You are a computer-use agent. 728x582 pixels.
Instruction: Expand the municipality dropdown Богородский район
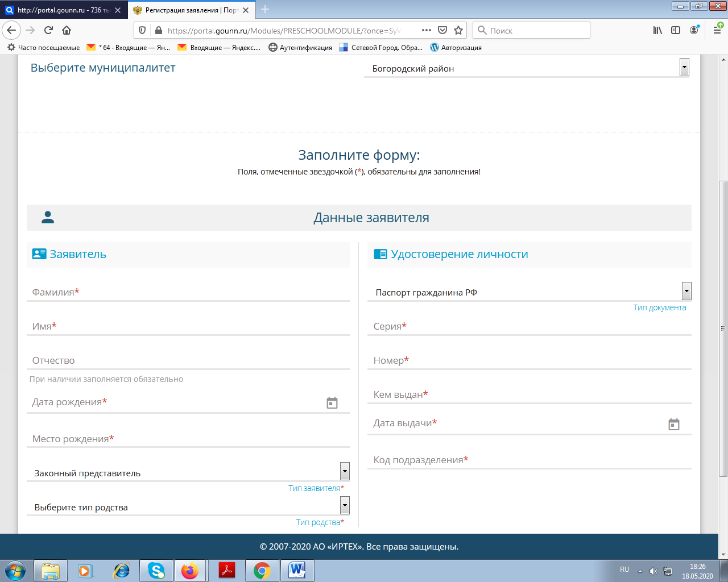coord(527,68)
